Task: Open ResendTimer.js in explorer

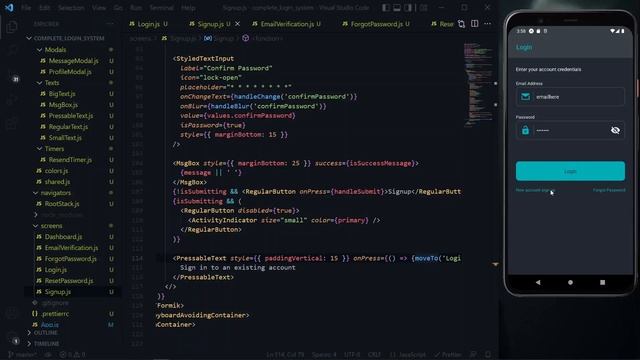Action: (x=70, y=160)
